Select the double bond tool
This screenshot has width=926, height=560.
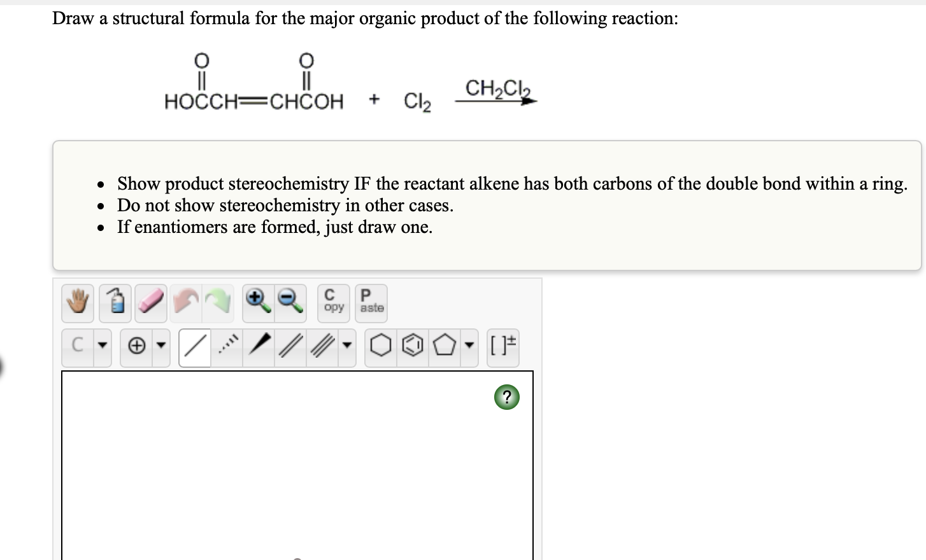coord(290,346)
